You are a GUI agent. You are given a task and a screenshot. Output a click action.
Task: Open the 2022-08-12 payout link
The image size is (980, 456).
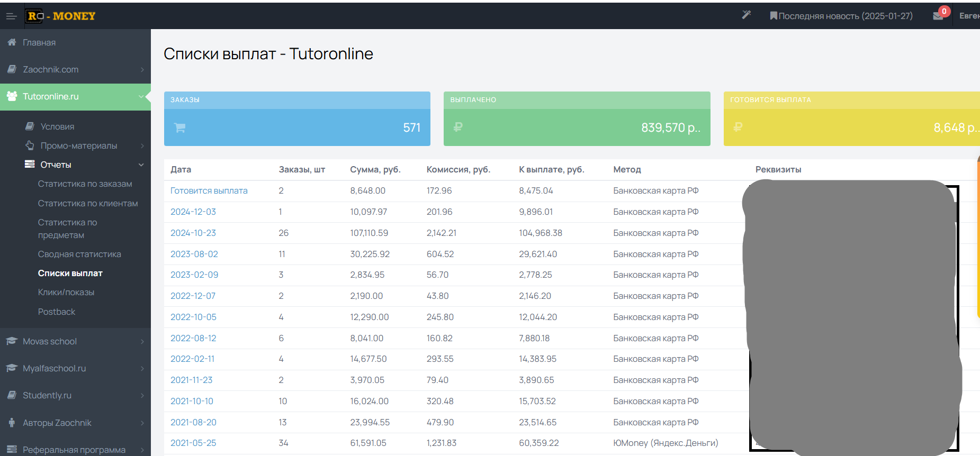(193, 338)
